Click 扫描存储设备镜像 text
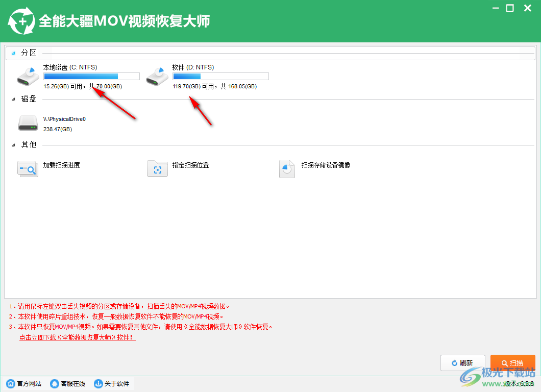Screen dimensions: 541x392 (x=326, y=165)
